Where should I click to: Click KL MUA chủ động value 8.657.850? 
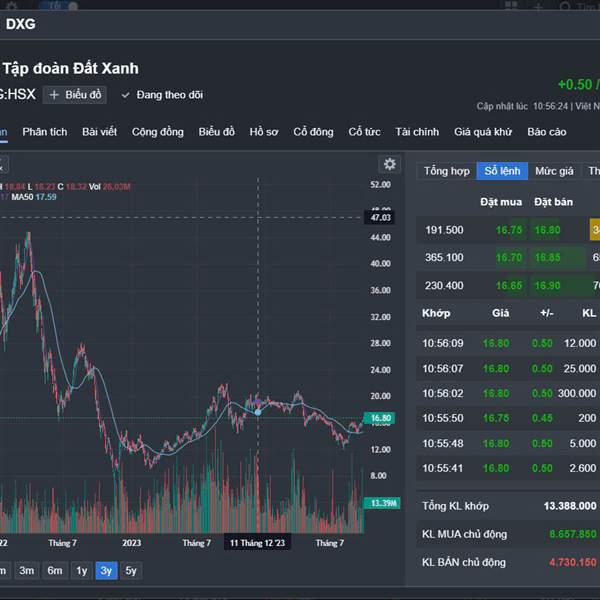[x=573, y=534]
